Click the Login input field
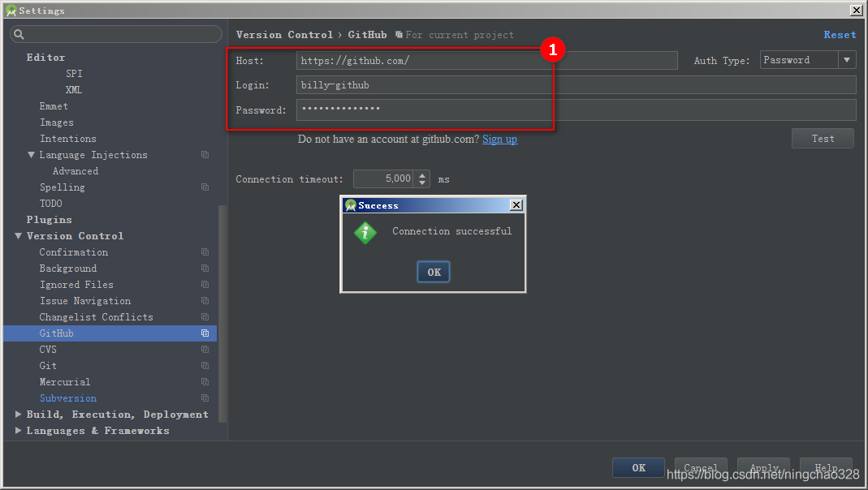The image size is (868, 490). [x=577, y=84]
